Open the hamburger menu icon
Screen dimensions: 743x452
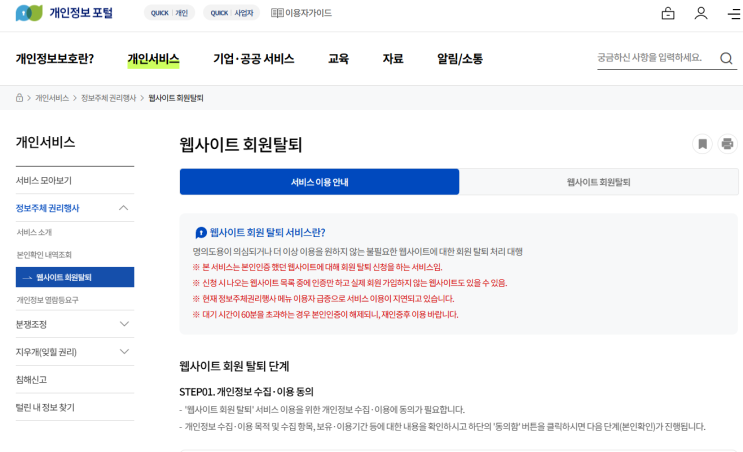click(734, 14)
